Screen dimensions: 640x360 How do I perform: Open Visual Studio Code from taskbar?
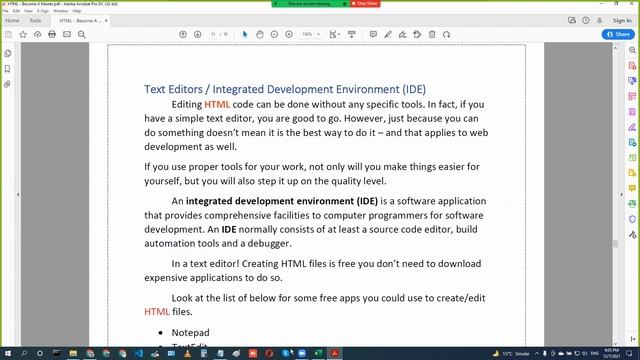[x=139, y=353]
